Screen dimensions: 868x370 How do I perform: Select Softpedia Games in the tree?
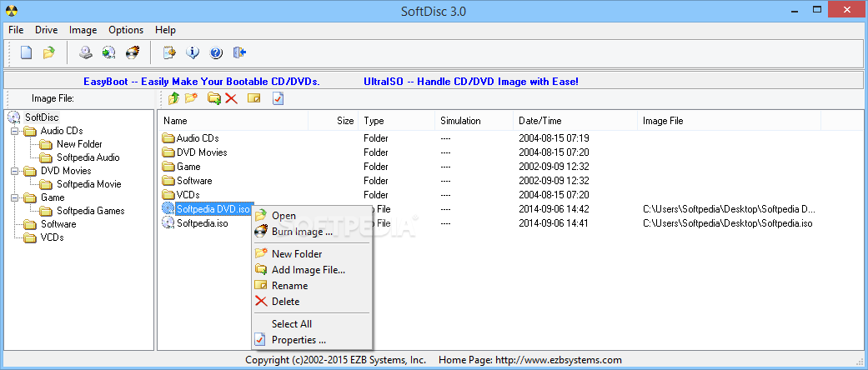tap(91, 211)
